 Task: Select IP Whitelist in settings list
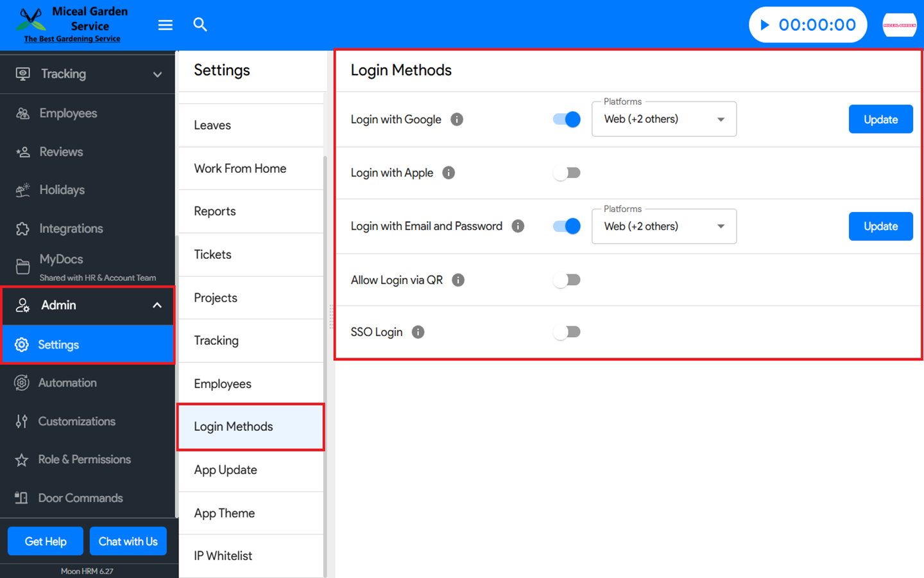click(223, 556)
